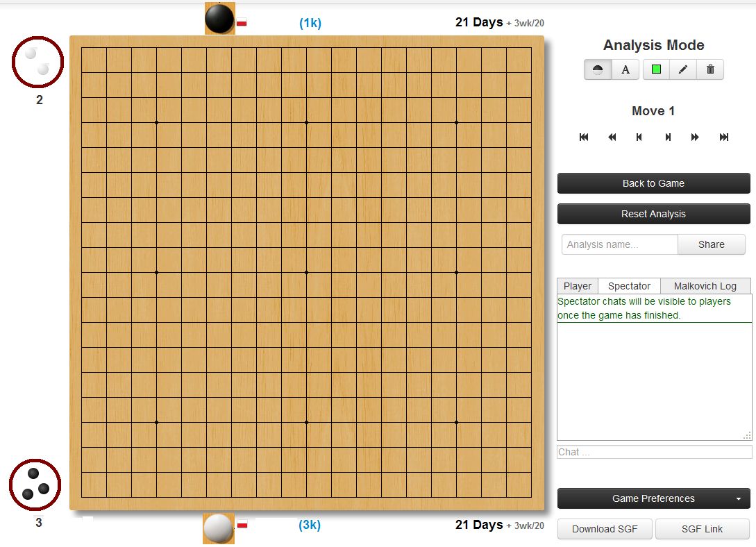This screenshot has height=547, width=756.
Task: Switch to the Player chat tab
Action: point(578,286)
